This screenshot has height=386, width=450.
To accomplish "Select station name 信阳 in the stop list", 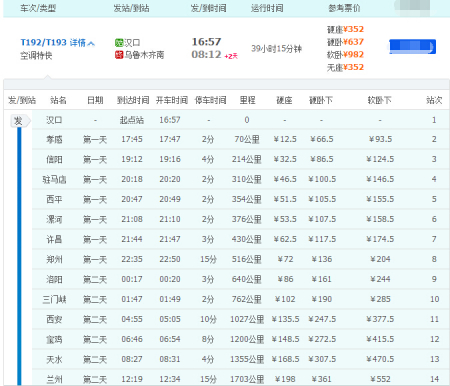I will click(x=54, y=159).
